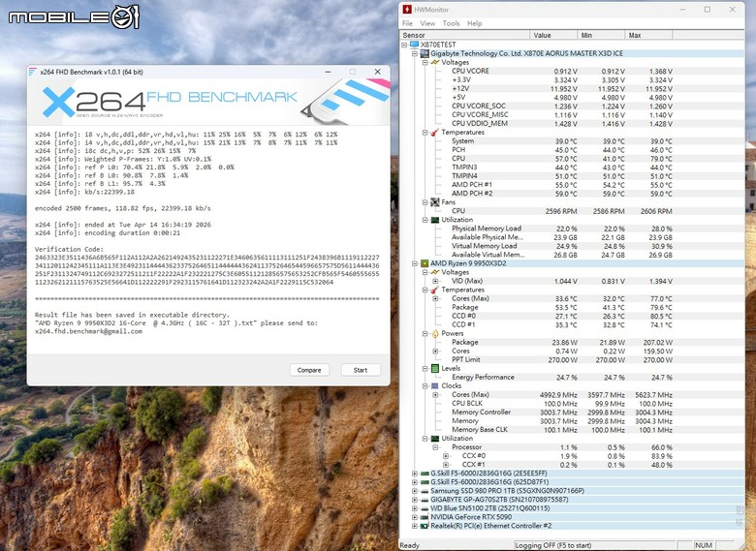
Task: Open the View menu in HWMonitor
Action: point(427,23)
